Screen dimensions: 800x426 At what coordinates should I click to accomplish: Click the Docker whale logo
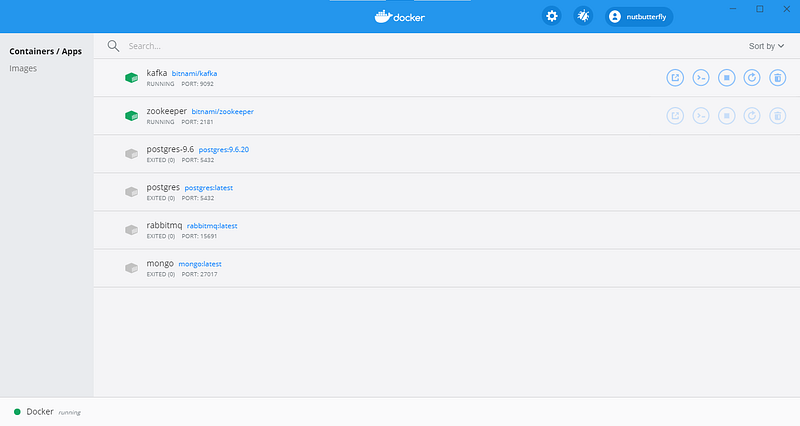399,17
